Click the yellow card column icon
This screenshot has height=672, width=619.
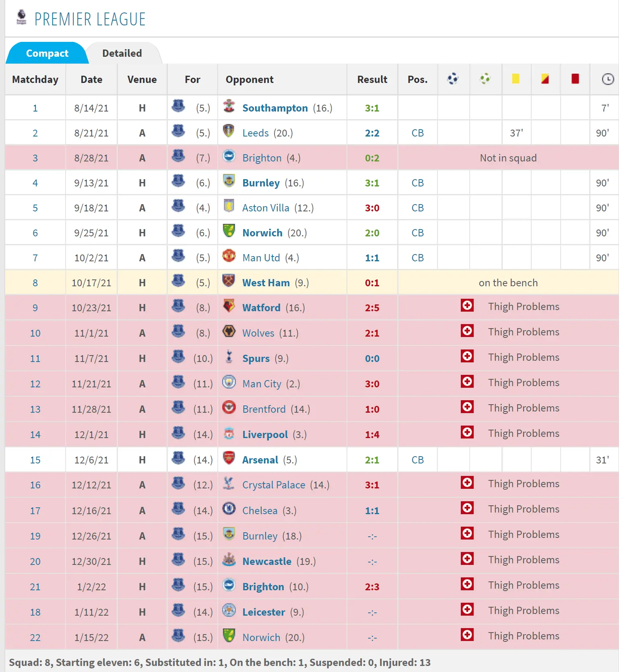coord(515,79)
